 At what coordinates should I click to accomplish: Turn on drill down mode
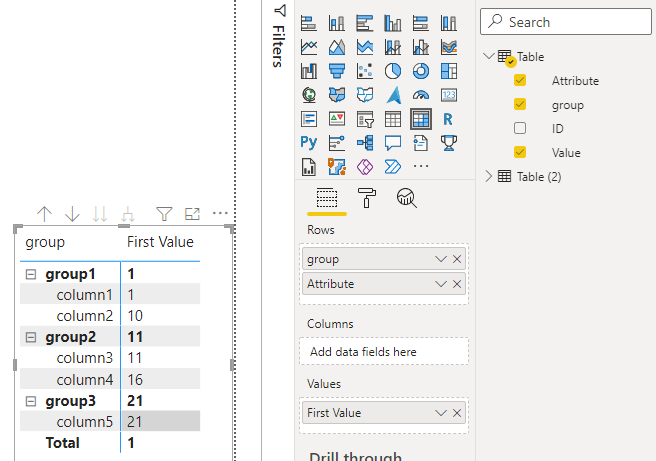(72, 214)
